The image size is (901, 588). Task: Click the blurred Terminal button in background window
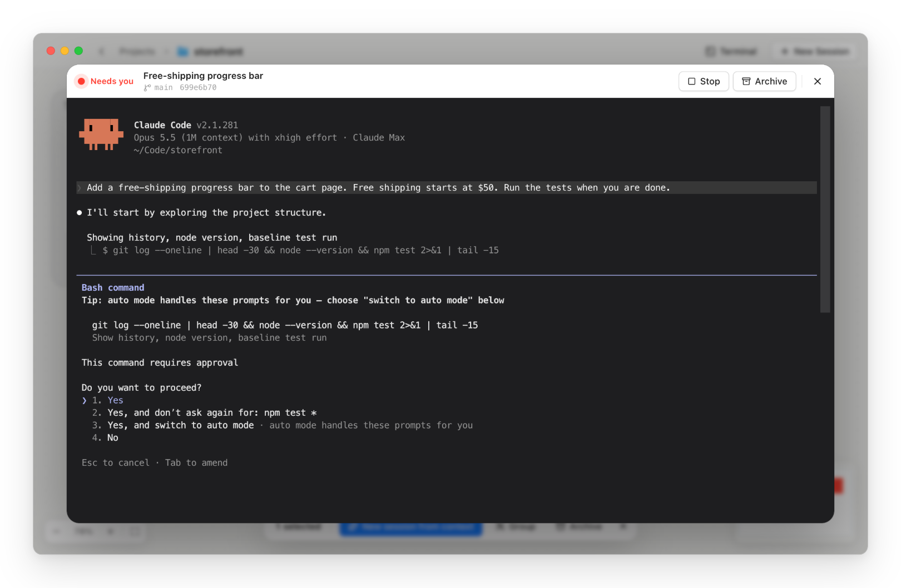732,52
